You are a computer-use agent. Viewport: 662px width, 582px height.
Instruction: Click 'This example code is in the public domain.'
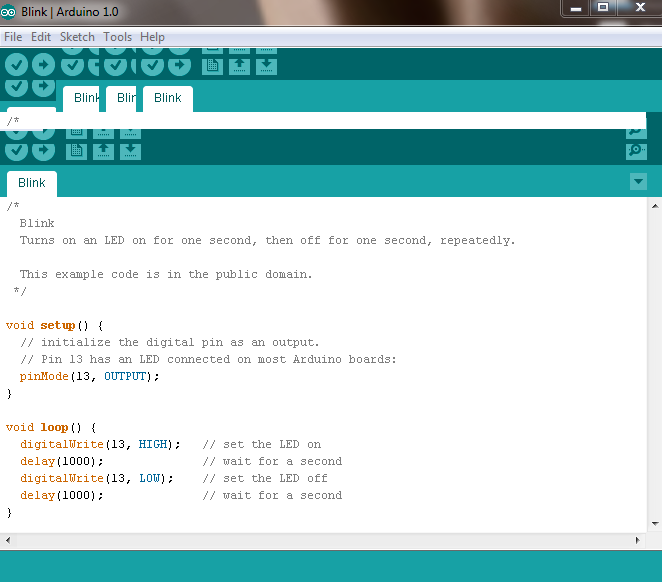(166, 274)
